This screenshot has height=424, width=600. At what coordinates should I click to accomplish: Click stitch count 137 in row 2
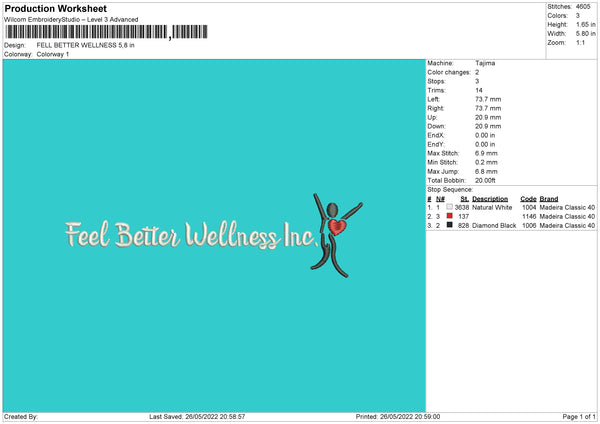click(463, 217)
